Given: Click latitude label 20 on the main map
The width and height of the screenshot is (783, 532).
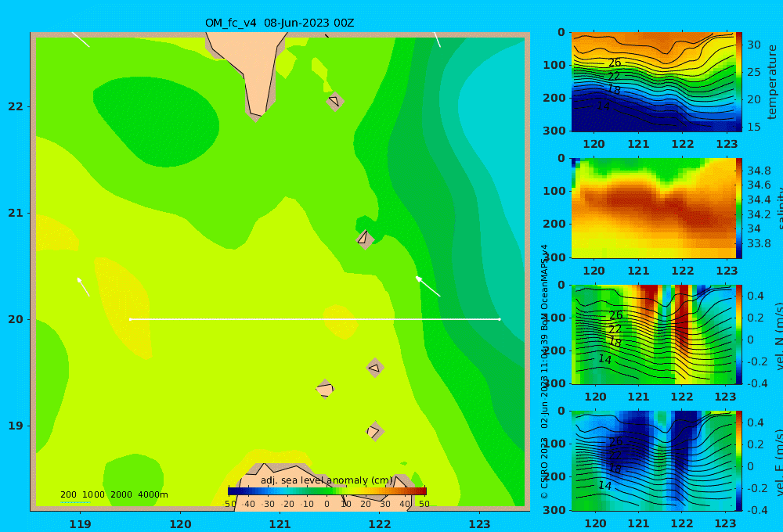Looking at the screenshot, I should coord(16,319).
